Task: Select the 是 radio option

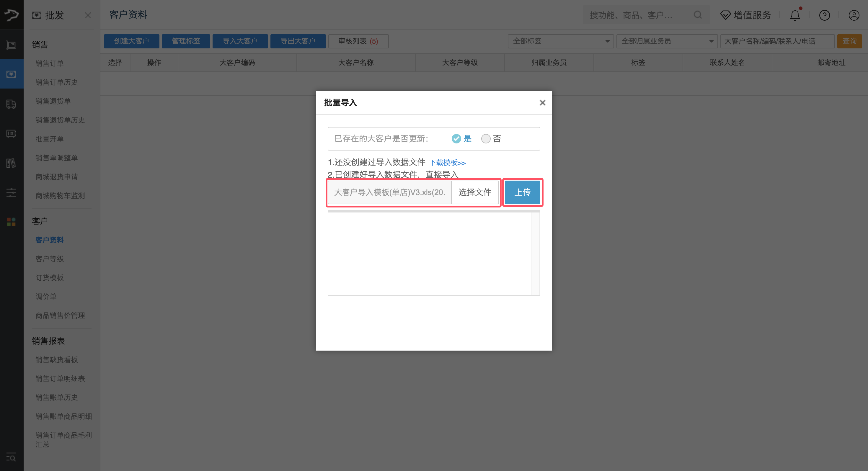Action: coord(456,139)
